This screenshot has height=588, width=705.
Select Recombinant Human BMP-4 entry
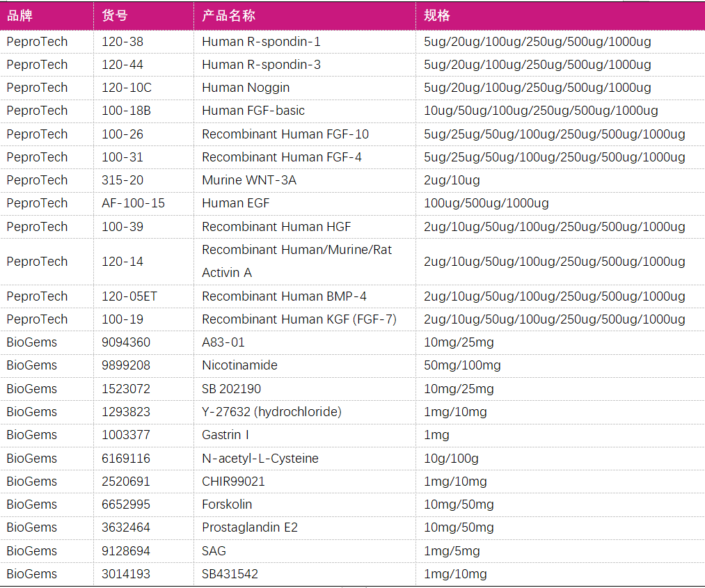284,296
